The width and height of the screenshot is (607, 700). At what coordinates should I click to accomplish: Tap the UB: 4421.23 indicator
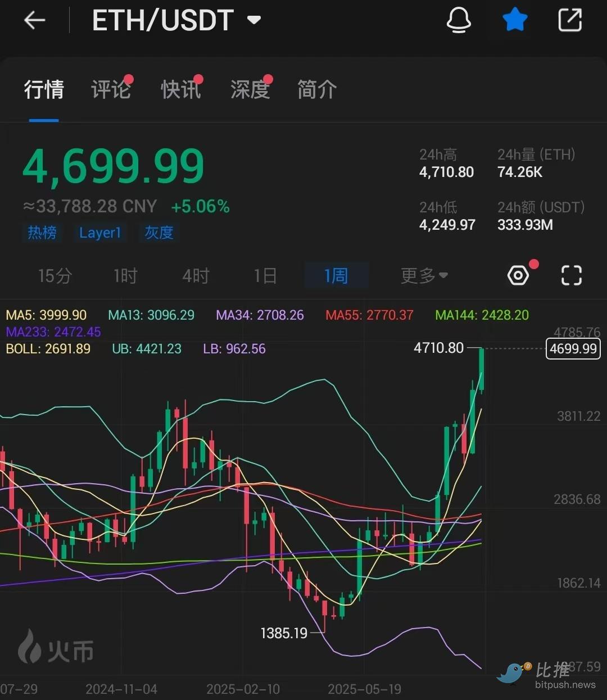147,349
